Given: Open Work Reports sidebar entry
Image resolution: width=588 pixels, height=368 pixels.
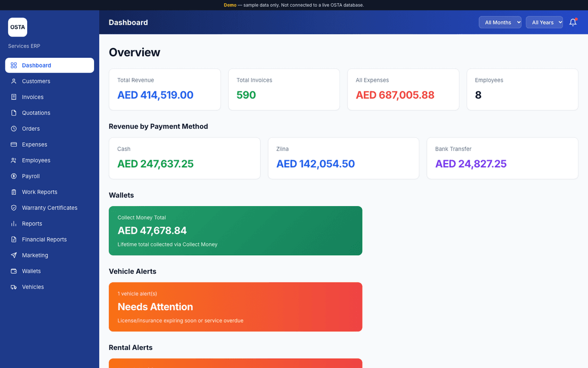Looking at the screenshot, I should click(50, 192).
